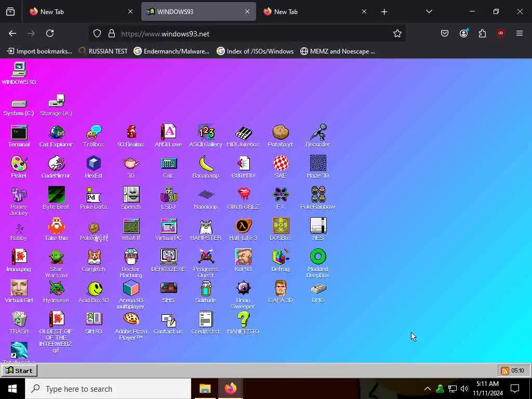The image size is (532, 399).
Task: Open a new browser tab with plus
Action: [x=384, y=12]
